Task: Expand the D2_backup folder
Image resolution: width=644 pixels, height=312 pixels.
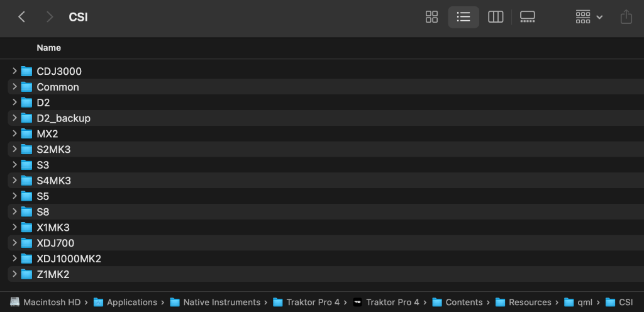Action: pyautogui.click(x=14, y=118)
